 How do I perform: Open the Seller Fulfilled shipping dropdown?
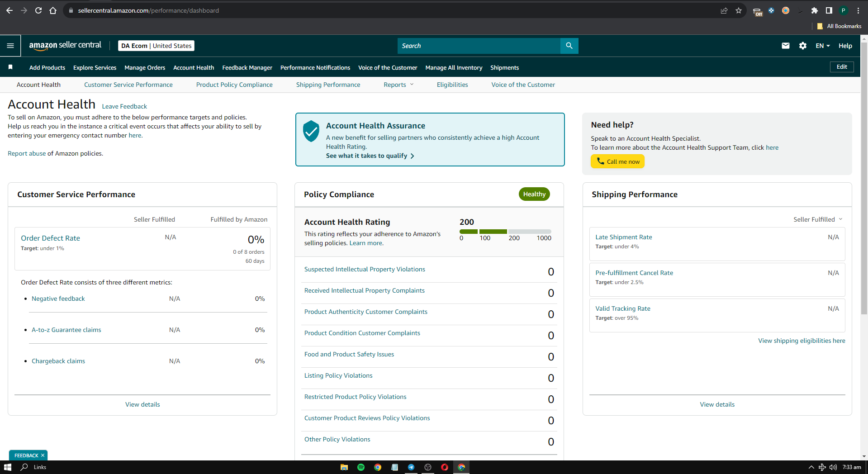point(818,219)
